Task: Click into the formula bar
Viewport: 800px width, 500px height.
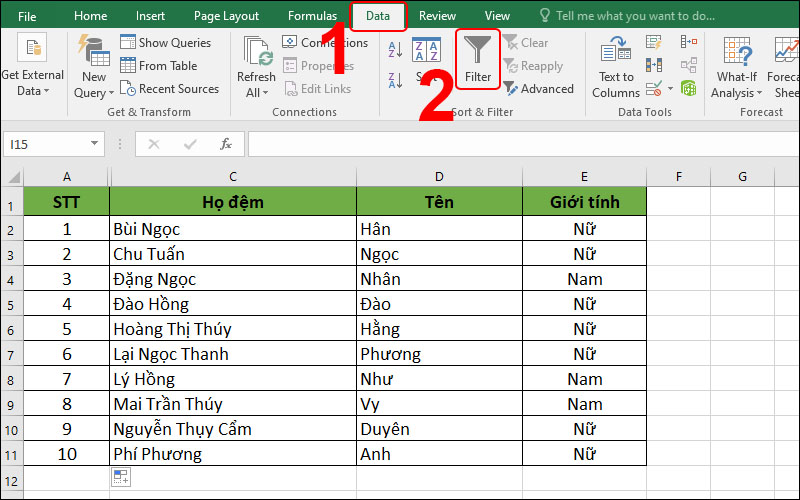Action: pos(523,144)
